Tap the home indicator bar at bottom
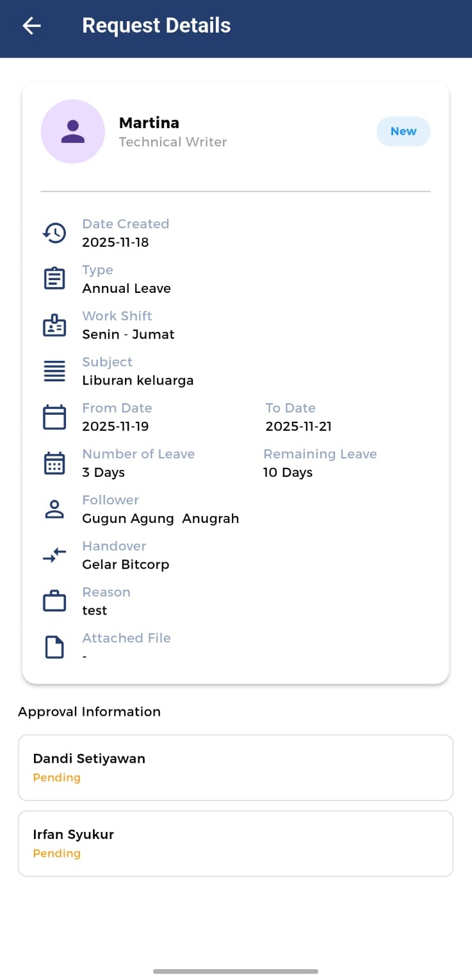Viewport: 472px width, 980px height. 236,971
